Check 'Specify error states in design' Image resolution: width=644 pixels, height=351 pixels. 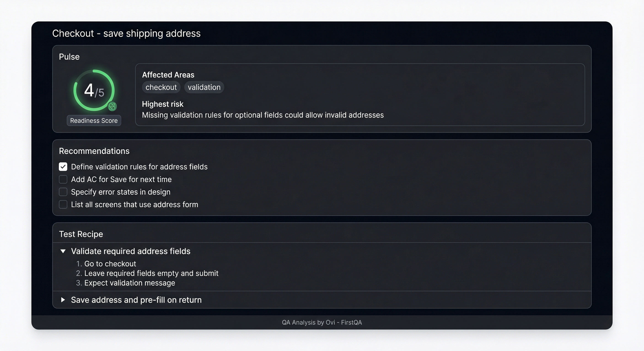[x=63, y=192]
